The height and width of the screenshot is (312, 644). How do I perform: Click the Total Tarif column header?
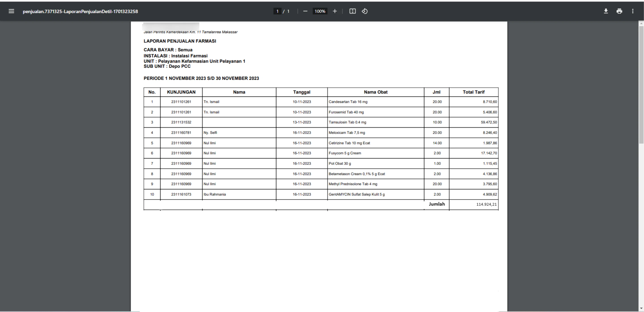click(474, 92)
